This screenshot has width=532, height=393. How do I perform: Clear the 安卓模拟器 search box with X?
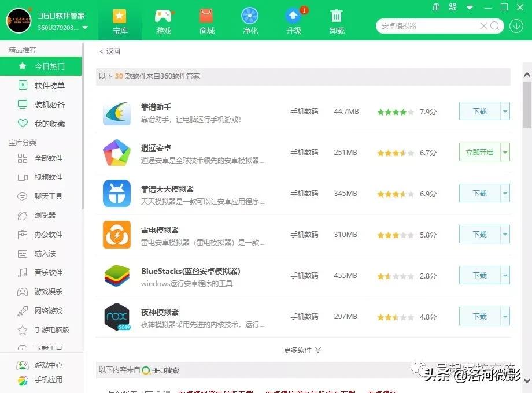pos(483,25)
